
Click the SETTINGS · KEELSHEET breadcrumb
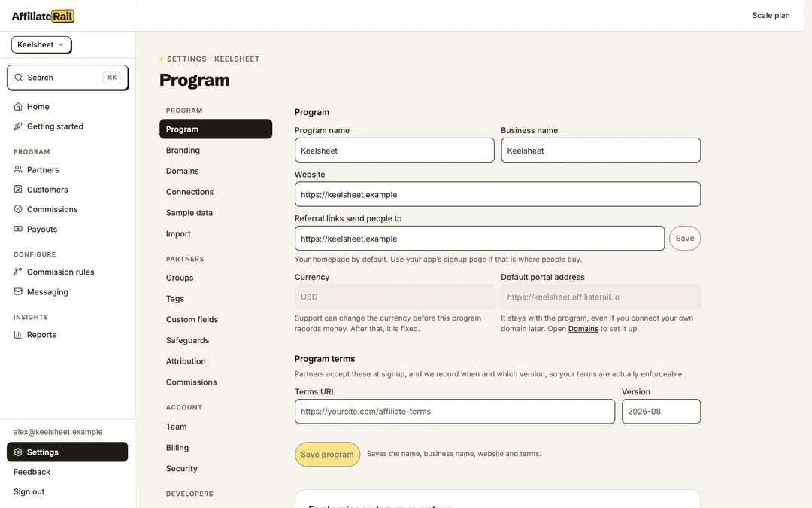(214, 59)
